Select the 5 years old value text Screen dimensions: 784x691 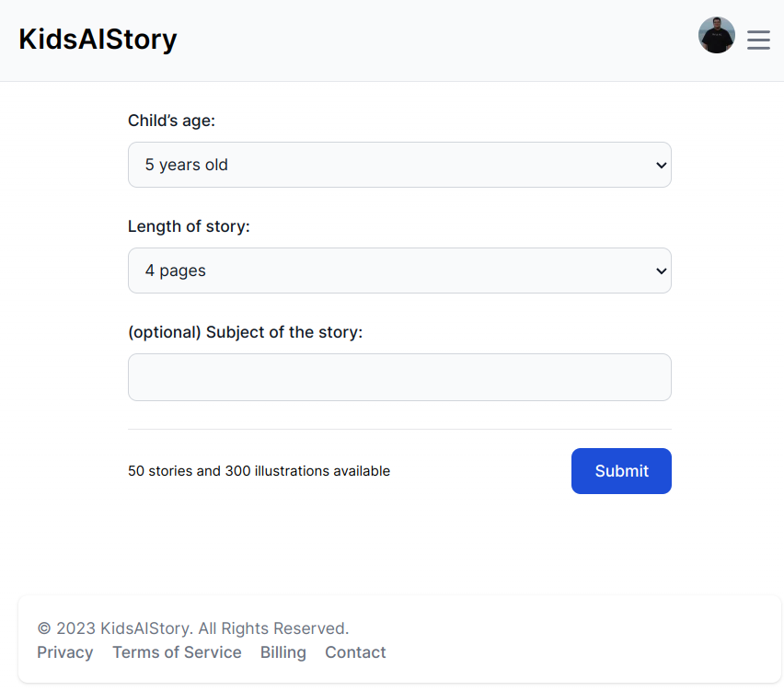pos(187,165)
